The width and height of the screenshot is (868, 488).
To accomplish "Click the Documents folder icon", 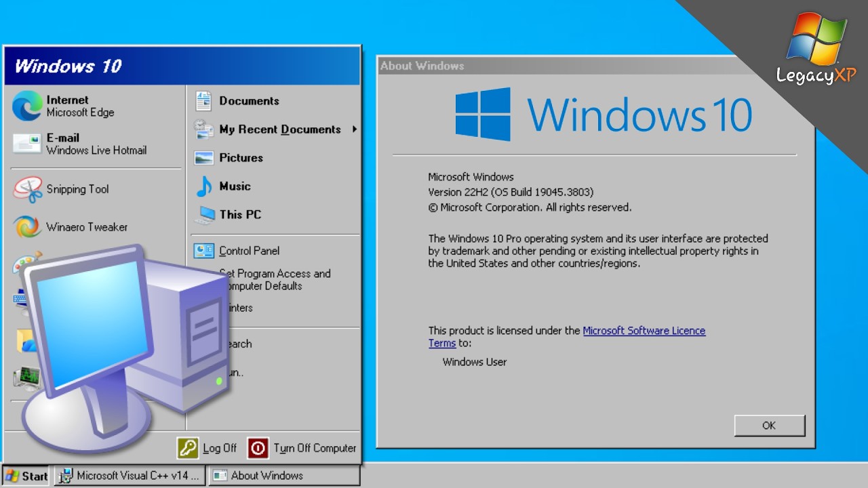I will 203,101.
